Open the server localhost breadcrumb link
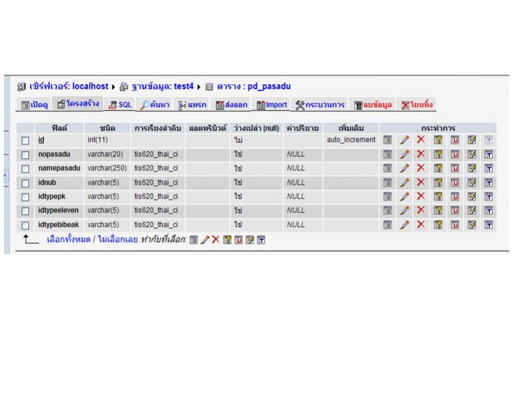 [69, 86]
